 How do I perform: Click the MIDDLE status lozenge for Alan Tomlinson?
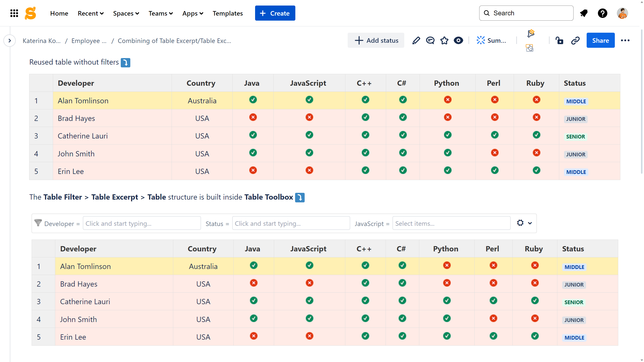coord(576,101)
